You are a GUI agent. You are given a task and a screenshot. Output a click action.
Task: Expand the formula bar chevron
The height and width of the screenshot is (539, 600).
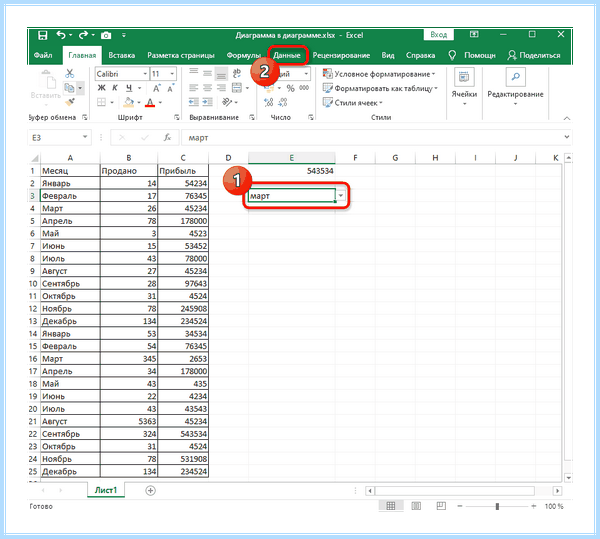(567, 137)
